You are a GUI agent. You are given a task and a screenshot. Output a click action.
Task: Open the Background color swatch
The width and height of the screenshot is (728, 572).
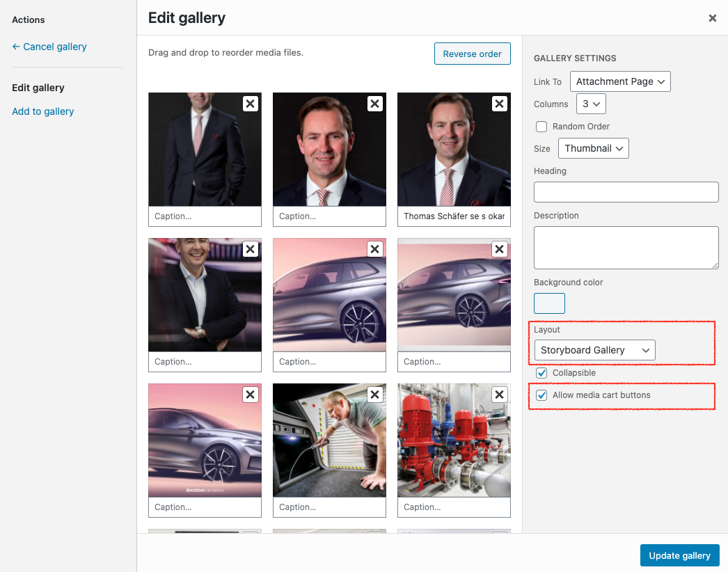549,303
